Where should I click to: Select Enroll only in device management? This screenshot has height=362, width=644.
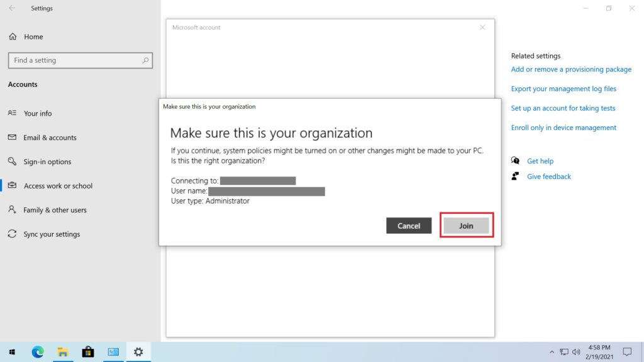click(563, 128)
